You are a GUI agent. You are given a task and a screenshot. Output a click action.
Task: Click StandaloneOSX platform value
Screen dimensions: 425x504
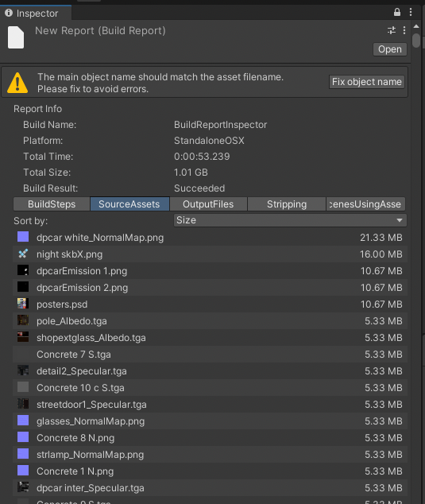click(x=209, y=141)
